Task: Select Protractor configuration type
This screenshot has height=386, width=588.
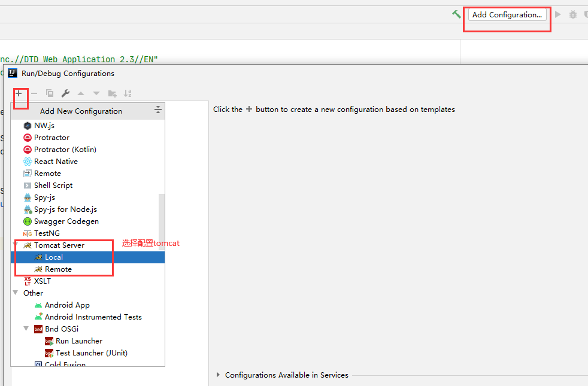Action: coord(88,138)
